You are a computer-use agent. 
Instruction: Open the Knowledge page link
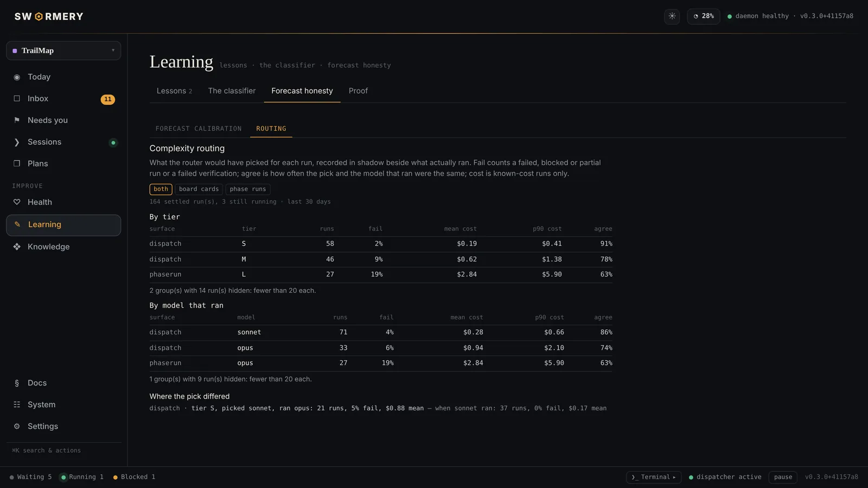point(63,247)
